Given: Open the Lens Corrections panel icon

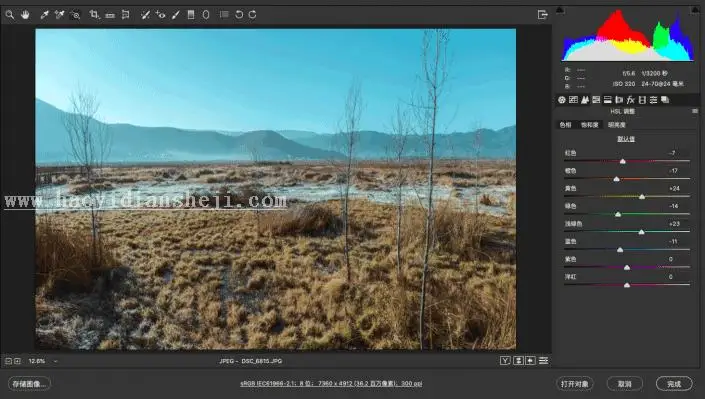Looking at the screenshot, I should point(619,100).
